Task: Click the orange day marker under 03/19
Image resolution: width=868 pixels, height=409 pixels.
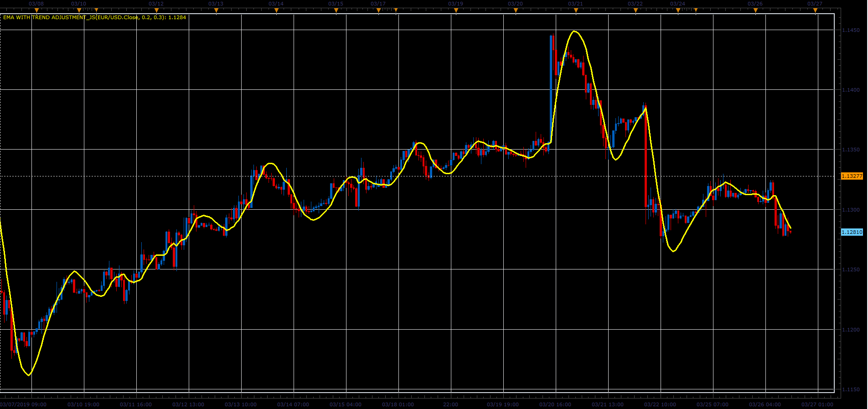Action: [x=456, y=10]
